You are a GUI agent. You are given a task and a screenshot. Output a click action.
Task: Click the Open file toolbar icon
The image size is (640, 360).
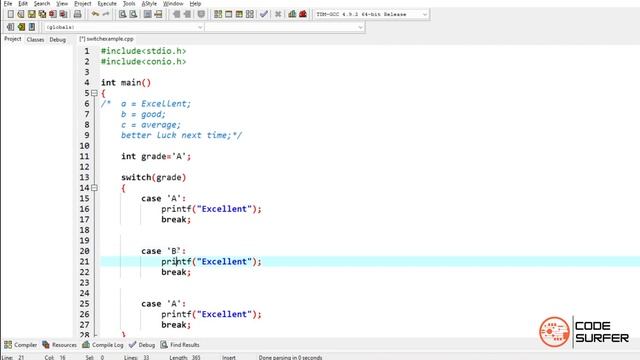21,14
